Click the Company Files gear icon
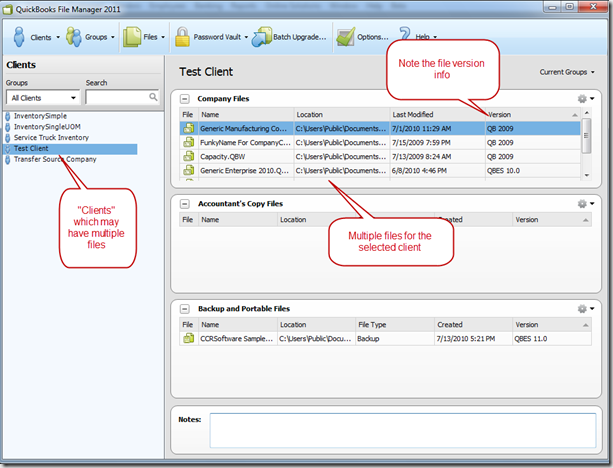613x468 pixels. point(582,99)
